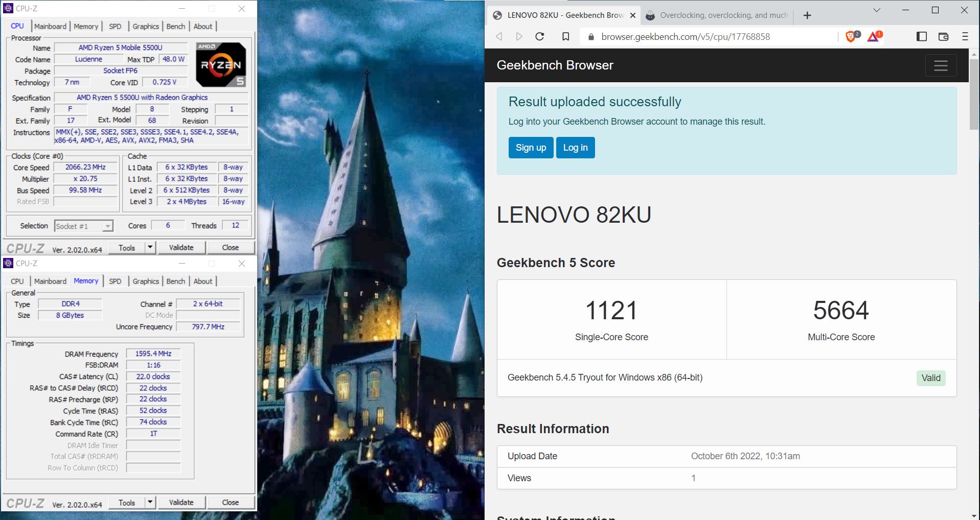The height and width of the screenshot is (520, 980).
Task: Open Tools dropdown arrow in top CPU-Z window
Action: 150,248
